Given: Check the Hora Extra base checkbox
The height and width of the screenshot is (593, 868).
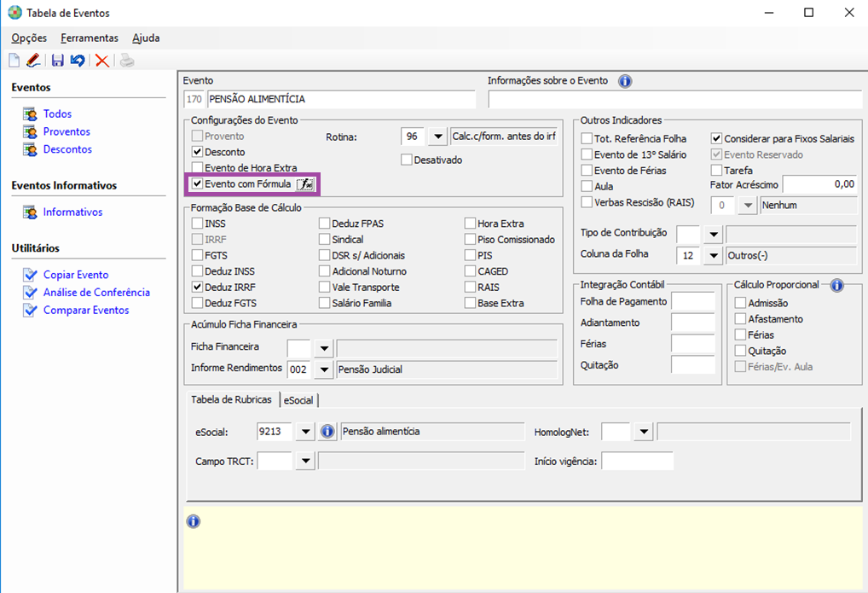Looking at the screenshot, I should [x=470, y=224].
